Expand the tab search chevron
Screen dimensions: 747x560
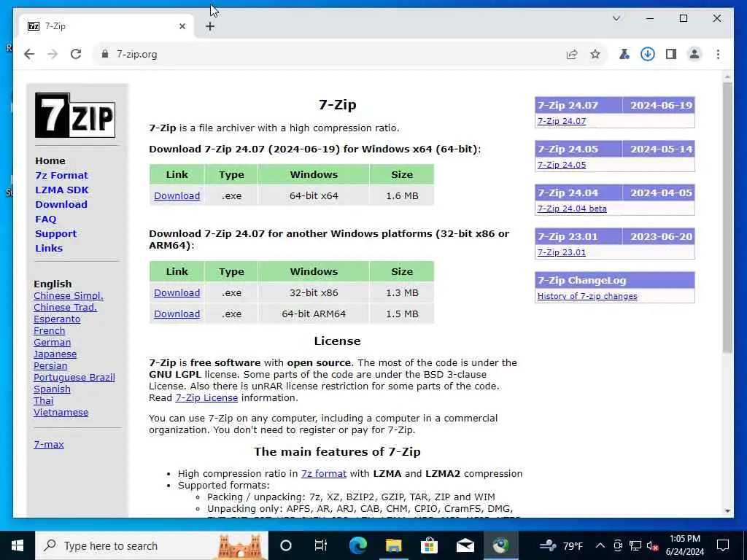pos(616,18)
